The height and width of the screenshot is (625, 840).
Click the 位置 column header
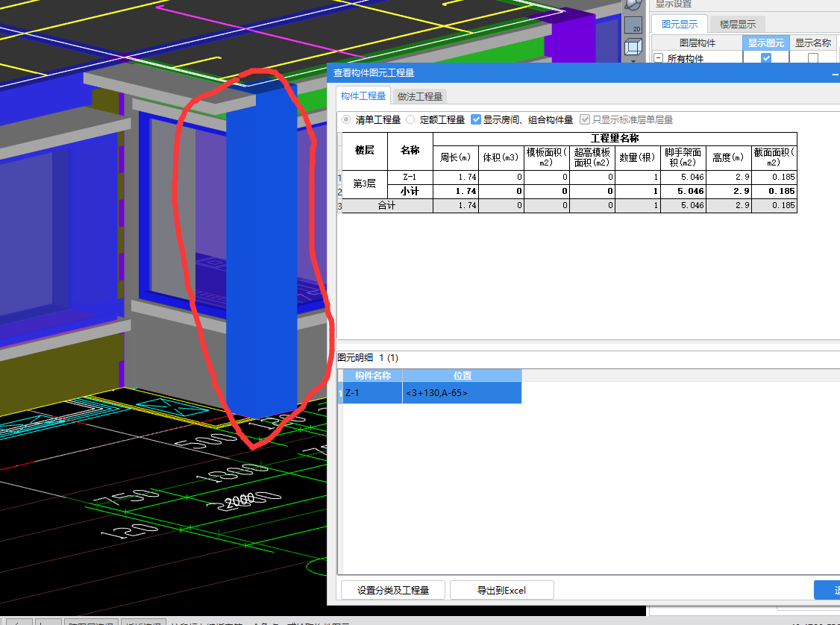click(463, 375)
